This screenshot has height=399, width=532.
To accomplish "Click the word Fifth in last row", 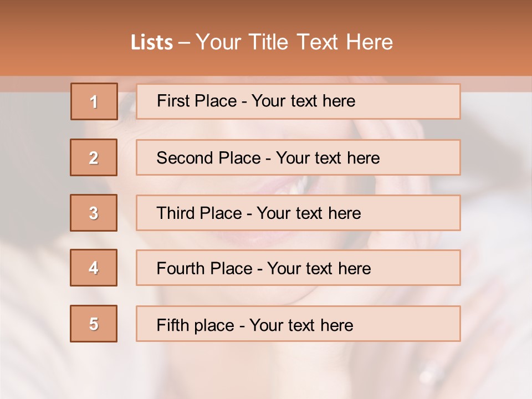I will [172, 325].
